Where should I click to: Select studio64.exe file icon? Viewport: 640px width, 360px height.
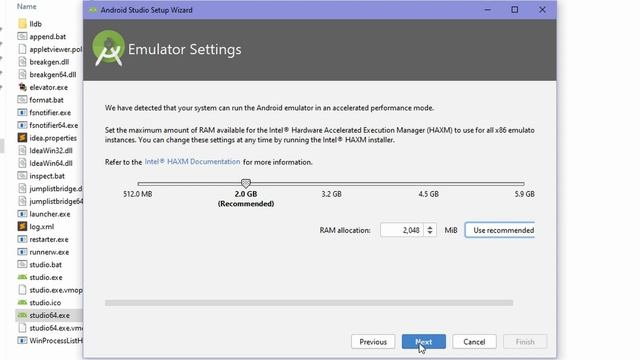click(22, 315)
